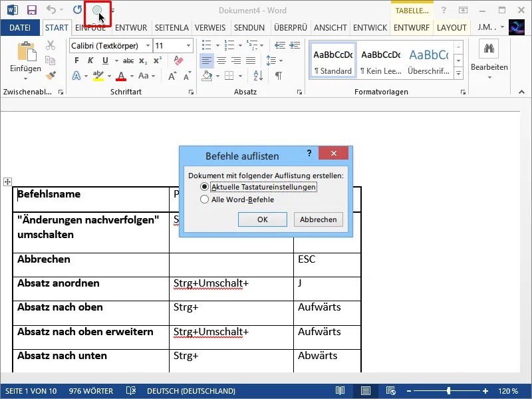Viewport: 532px width, 399px height.
Task: Expand the Formatvorlagen styles gallery
Action: coord(458,73)
